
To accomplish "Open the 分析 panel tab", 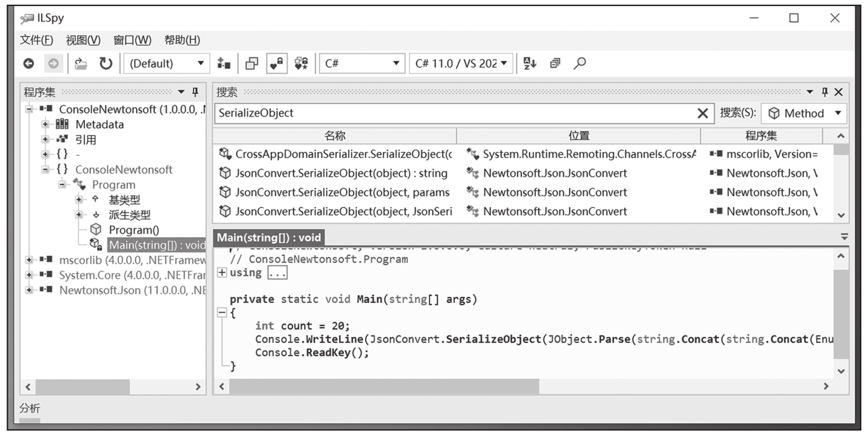I will click(30, 409).
